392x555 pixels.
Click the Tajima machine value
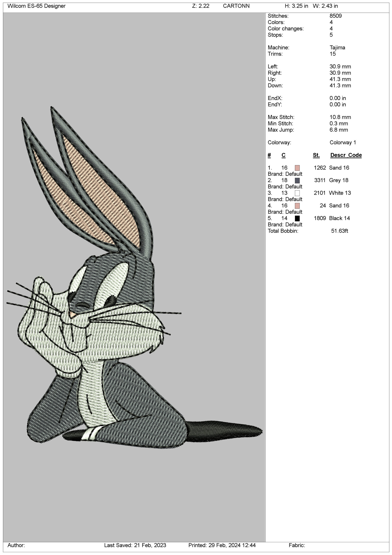pyautogui.click(x=337, y=48)
